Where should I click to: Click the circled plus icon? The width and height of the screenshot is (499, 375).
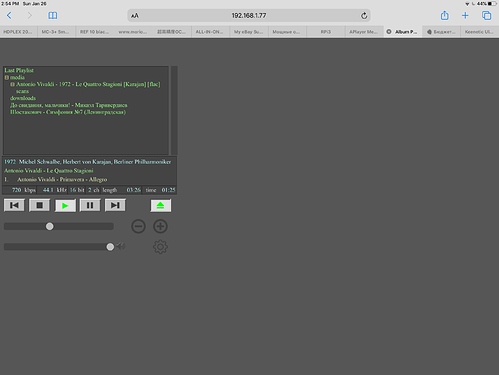pos(160,226)
